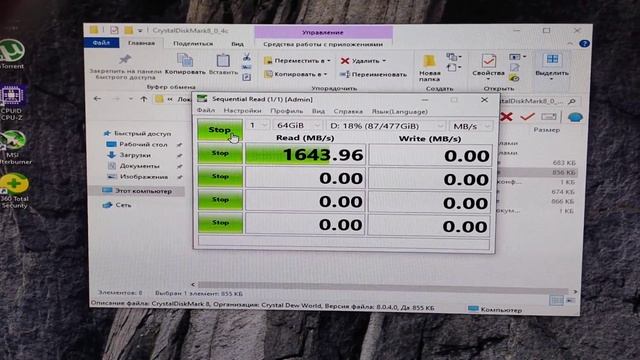Viewport: 640px width, 360px height.
Task: Click the blue globe icon in Explorer toolbar
Action: pyautogui.click(x=575, y=117)
